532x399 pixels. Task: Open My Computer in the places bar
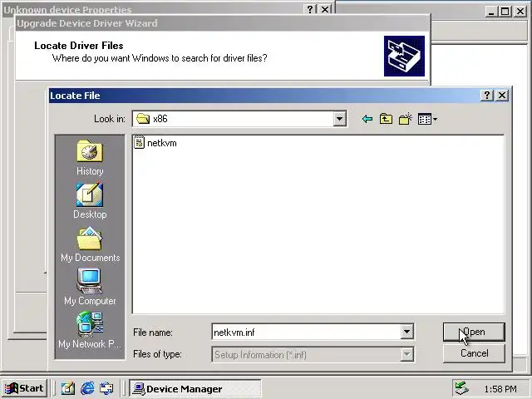click(90, 288)
